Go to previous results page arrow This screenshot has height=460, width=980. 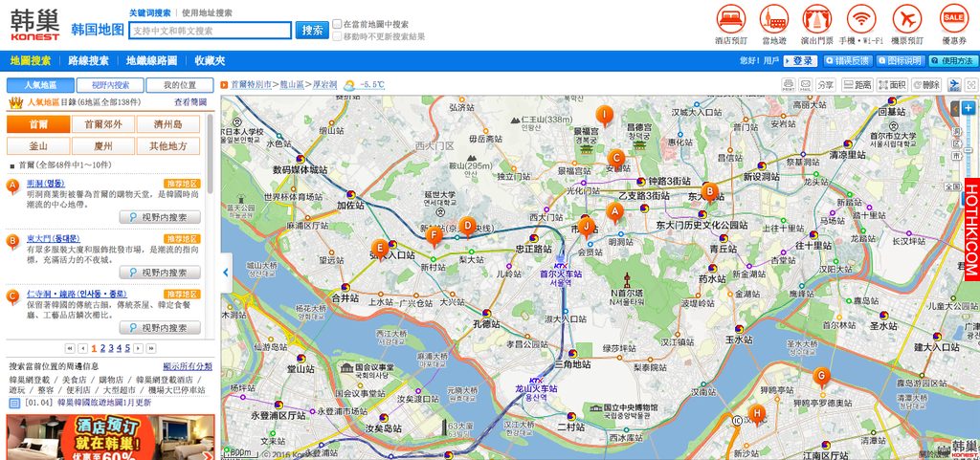[x=83, y=348]
